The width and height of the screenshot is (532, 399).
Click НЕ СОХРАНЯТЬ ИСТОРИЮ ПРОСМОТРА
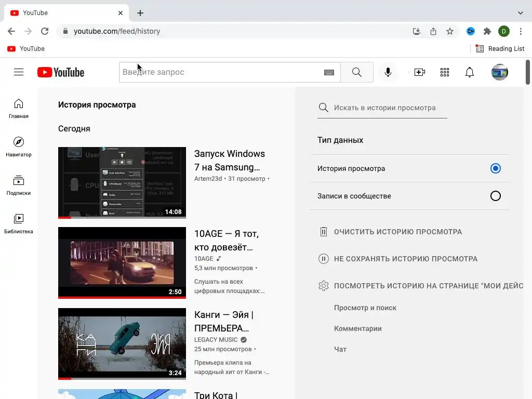(398, 259)
